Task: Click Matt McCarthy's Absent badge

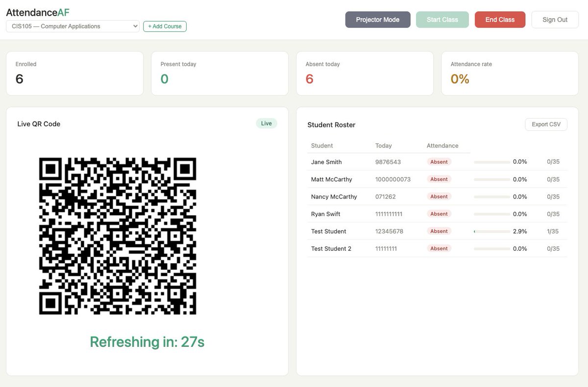Action: 439,179
